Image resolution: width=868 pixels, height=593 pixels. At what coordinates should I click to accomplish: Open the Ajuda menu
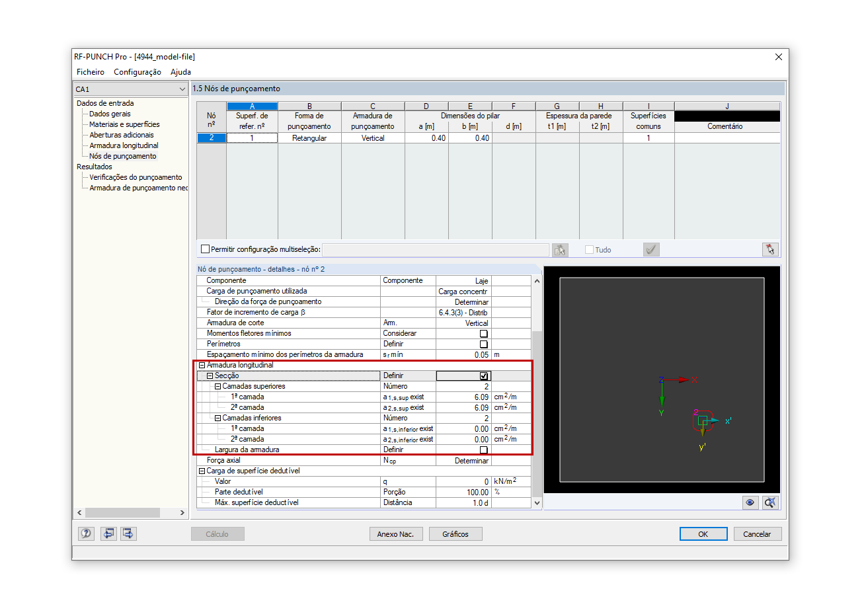[x=181, y=72]
